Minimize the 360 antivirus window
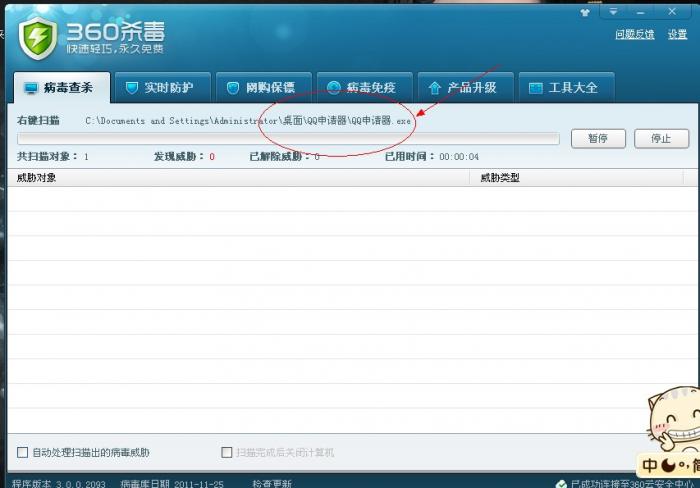Screen dimensions: 700x488 [640, 12]
